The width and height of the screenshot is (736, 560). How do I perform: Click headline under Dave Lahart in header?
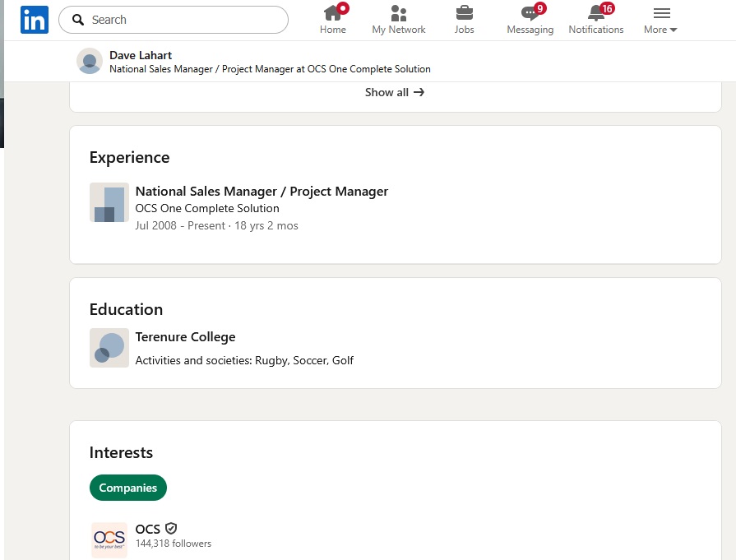270,69
